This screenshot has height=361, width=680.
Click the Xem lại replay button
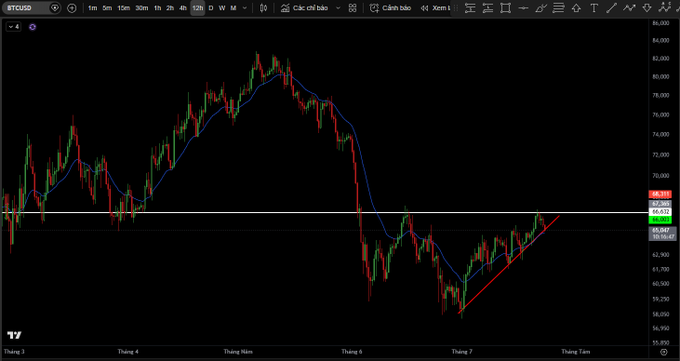[x=435, y=8]
